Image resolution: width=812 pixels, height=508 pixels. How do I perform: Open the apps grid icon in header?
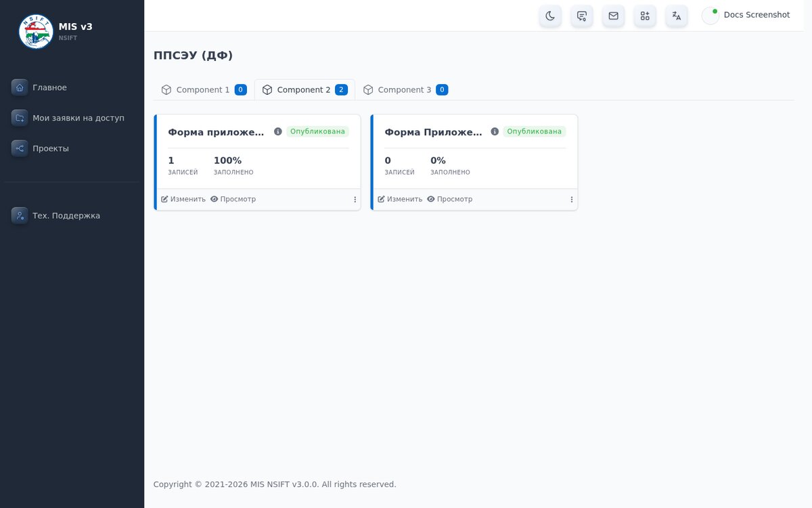(x=645, y=16)
